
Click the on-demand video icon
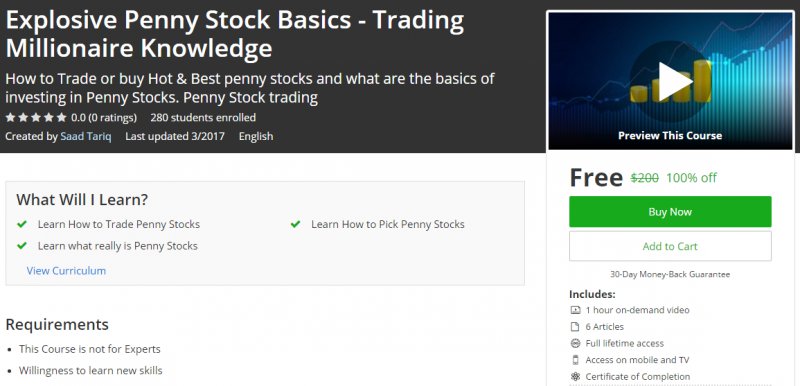[x=576, y=310]
